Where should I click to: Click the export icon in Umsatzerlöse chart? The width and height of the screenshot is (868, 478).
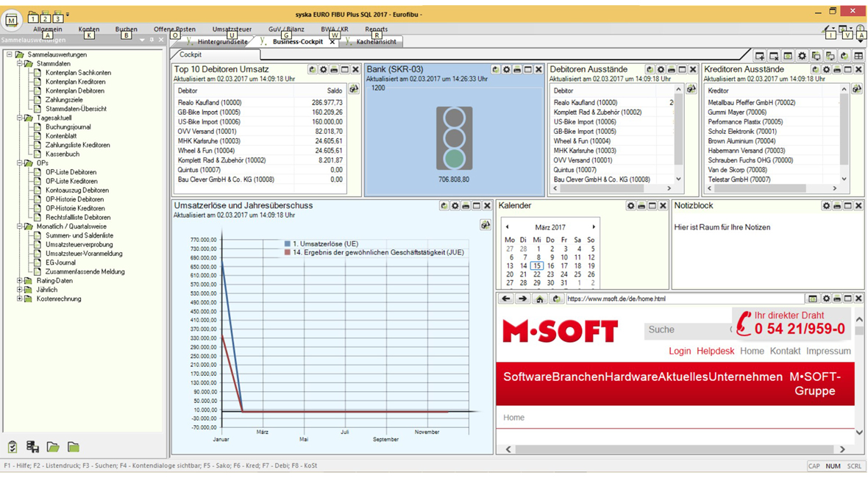(485, 225)
